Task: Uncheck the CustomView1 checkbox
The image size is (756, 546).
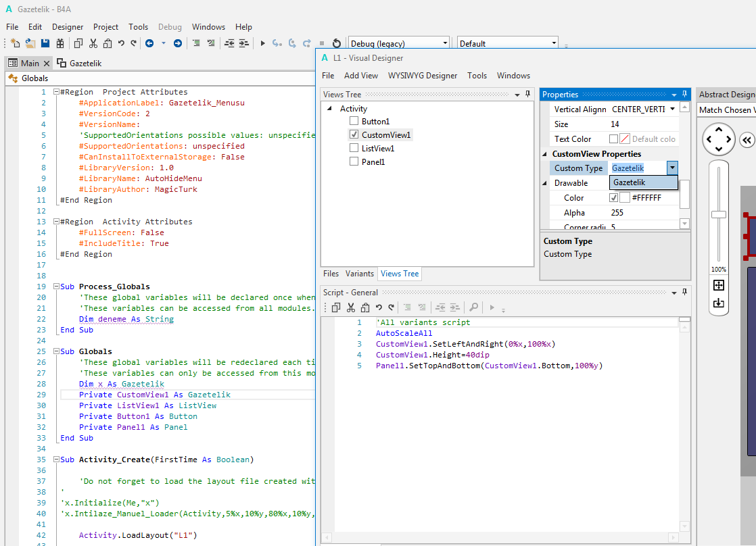Action: (354, 135)
